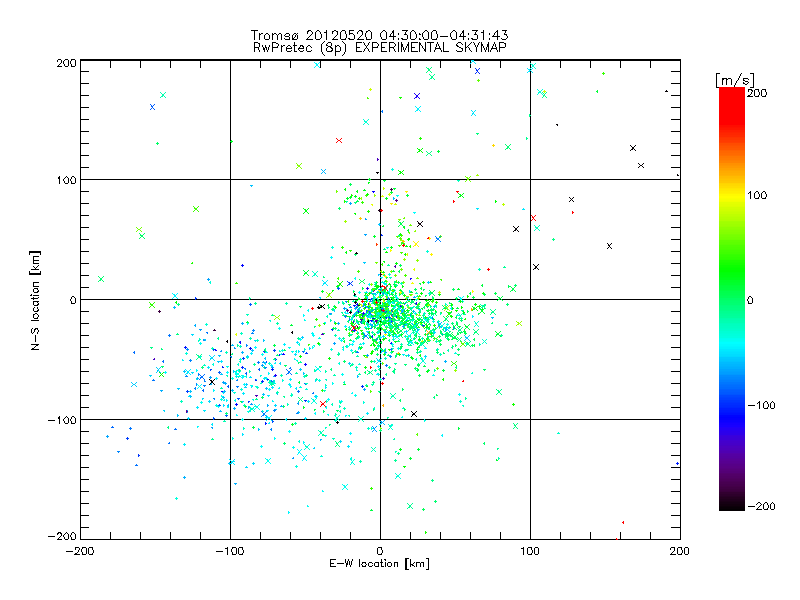The height and width of the screenshot is (600, 800).
Task: Click the y-axis top tick label '200'
Action: click(67, 63)
